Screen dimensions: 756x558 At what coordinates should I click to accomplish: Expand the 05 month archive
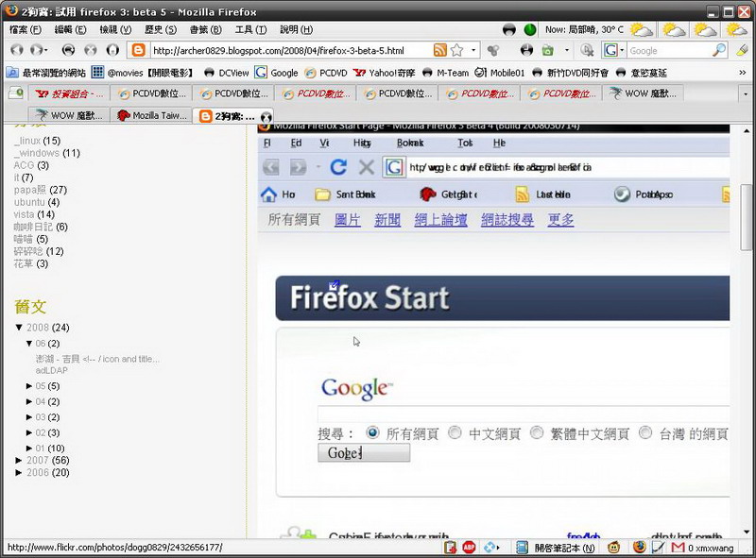(29, 386)
